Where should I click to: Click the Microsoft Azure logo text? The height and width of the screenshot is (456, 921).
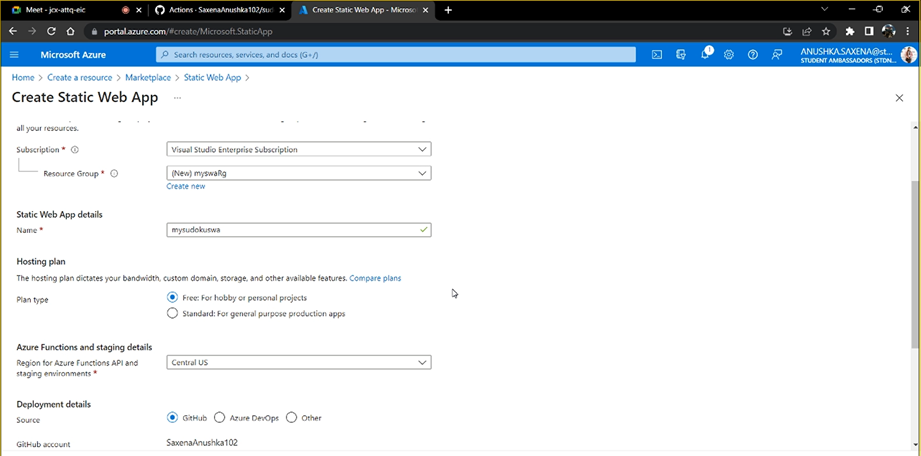tap(73, 55)
